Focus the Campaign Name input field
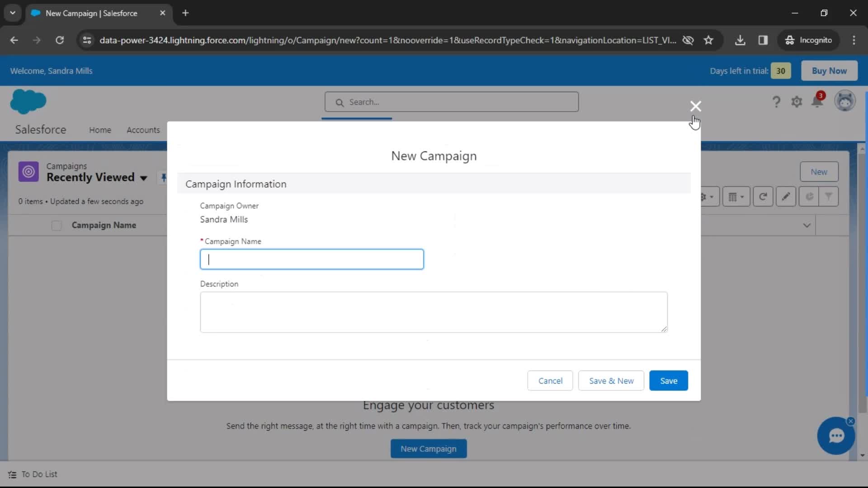Viewport: 868px width, 488px height. pyautogui.click(x=312, y=259)
